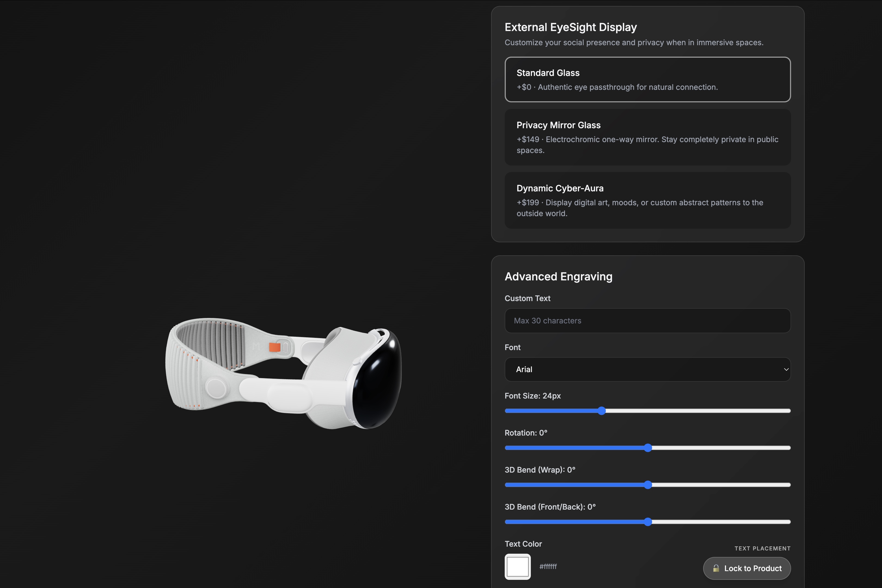
Task: Click the Rotation slider handle
Action: pos(648,448)
